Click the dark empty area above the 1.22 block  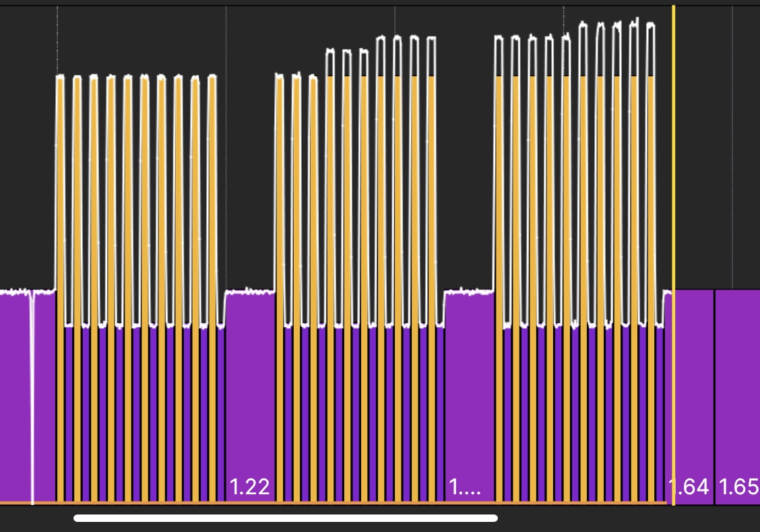(x=250, y=168)
